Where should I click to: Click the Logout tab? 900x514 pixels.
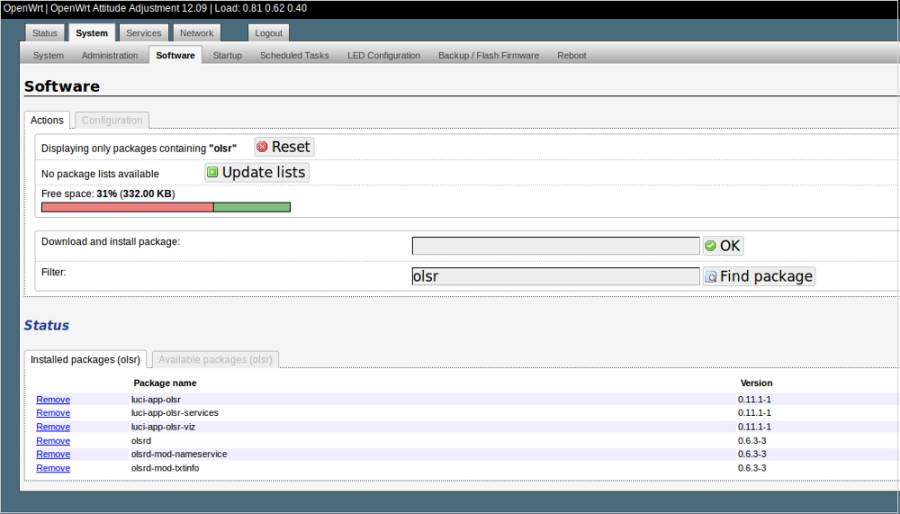click(268, 33)
